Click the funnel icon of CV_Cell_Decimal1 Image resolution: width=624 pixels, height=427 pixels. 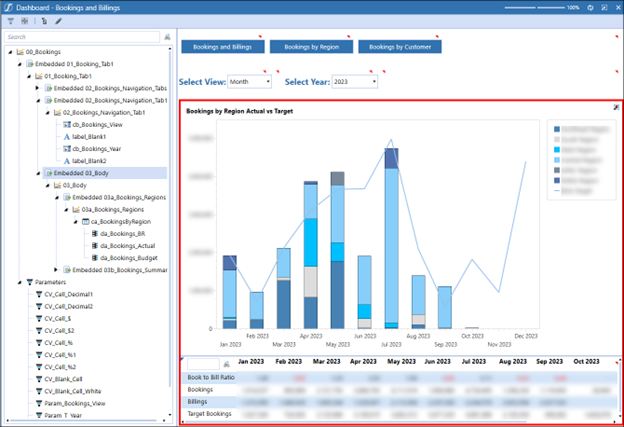(x=39, y=294)
